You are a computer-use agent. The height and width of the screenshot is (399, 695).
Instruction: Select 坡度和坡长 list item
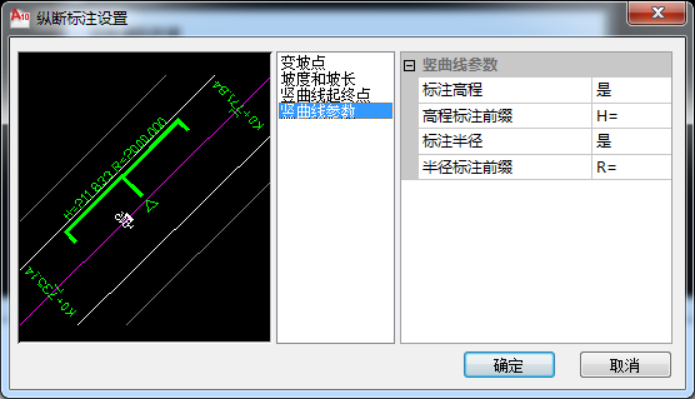318,79
